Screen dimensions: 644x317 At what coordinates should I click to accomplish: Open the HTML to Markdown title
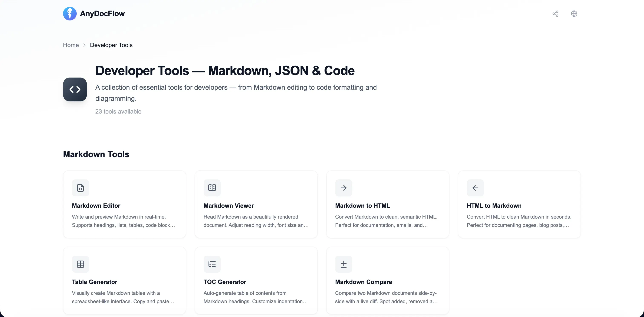(494, 206)
